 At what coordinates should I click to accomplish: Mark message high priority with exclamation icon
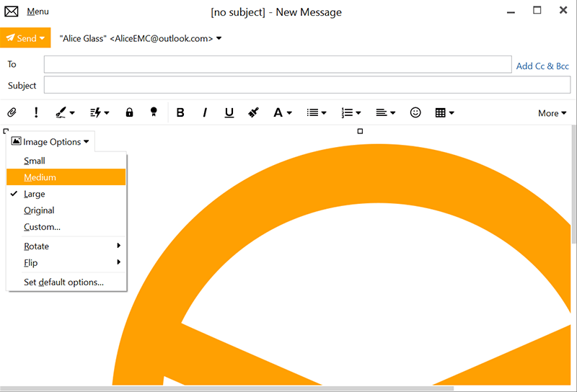click(x=35, y=112)
